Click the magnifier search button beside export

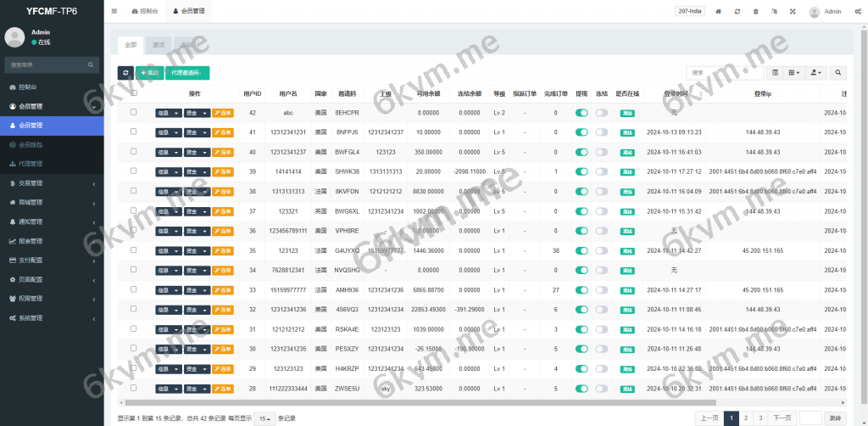(839, 73)
